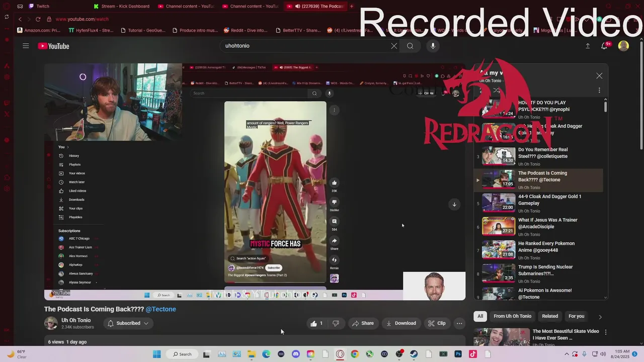The height and width of the screenshot is (362, 644).
Task: Share the video
Action: pos(363,323)
